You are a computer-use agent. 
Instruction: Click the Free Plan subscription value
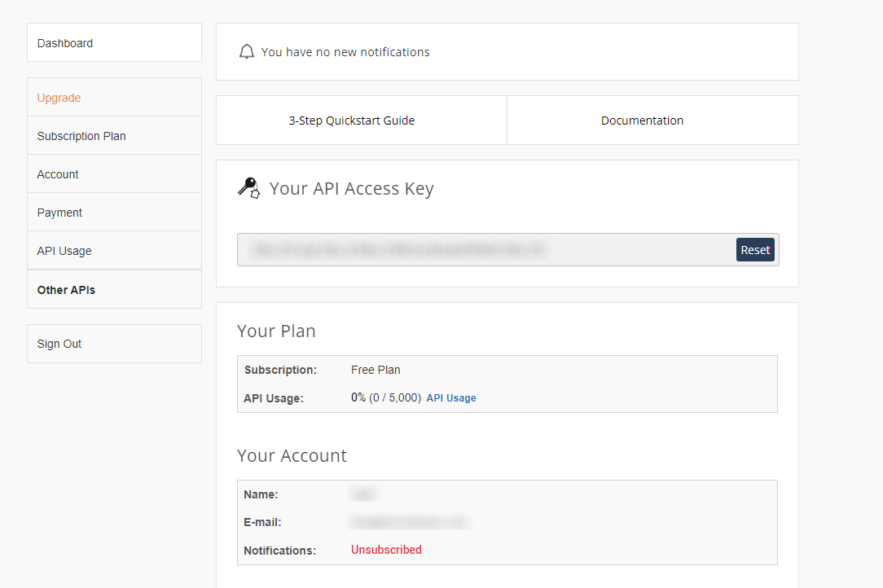tap(376, 370)
